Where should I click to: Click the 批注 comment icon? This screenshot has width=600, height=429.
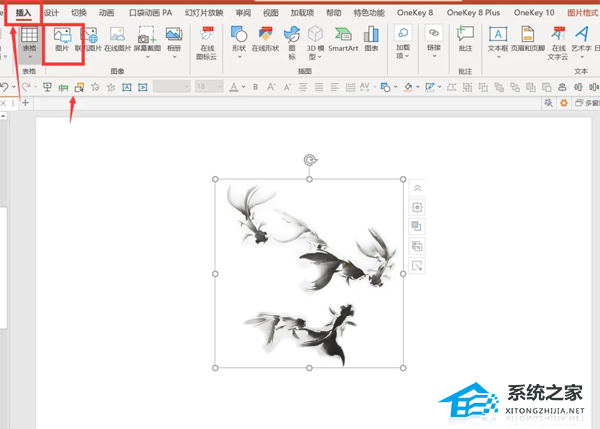click(x=465, y=39)
